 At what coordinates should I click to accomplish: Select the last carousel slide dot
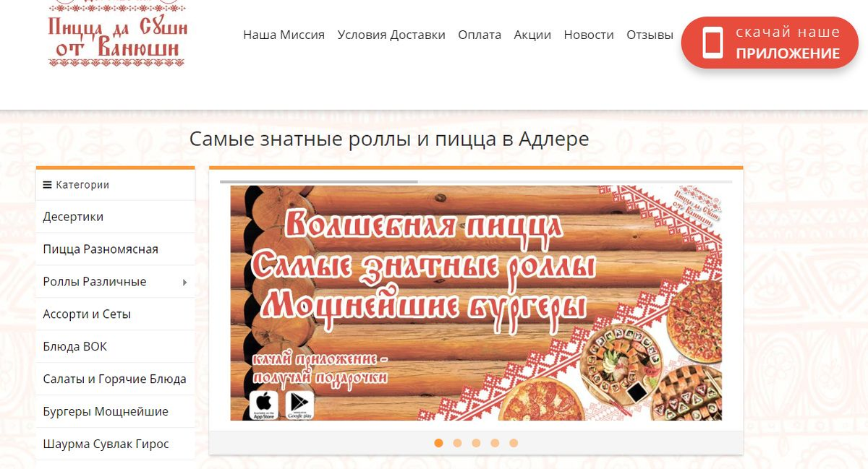pyautogui.click(x=514, y=443)
